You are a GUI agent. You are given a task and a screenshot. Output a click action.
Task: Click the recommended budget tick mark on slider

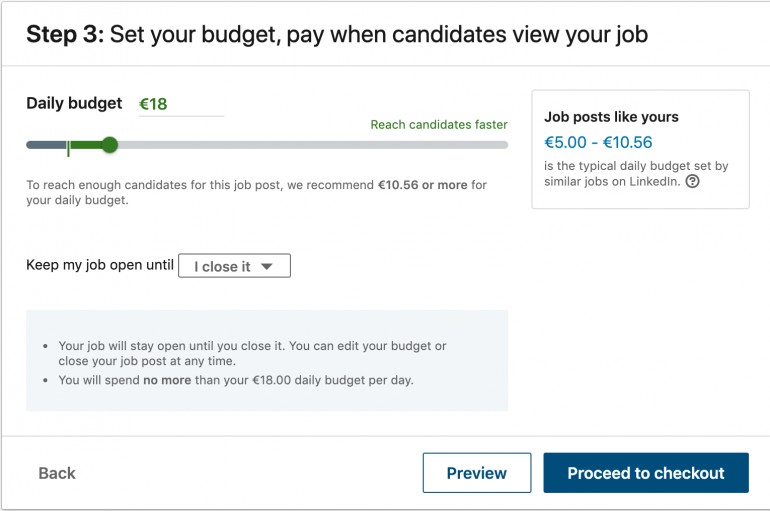68,148
